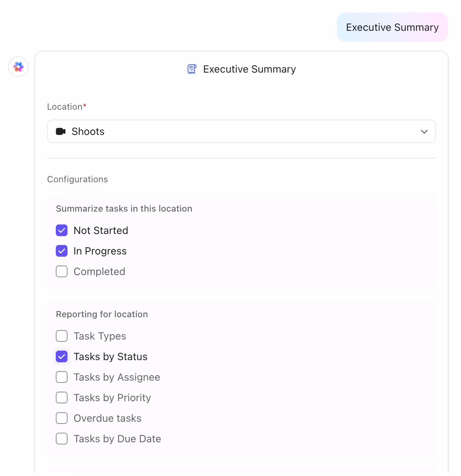
Task: Enable the Overdue tasks option
Action: click(x=62, y=418)
